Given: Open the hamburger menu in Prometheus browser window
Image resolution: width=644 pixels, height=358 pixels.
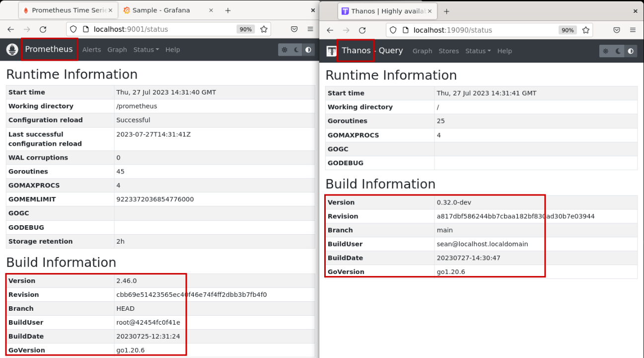Looking at the screenshot, I should [x=310, y=29].
